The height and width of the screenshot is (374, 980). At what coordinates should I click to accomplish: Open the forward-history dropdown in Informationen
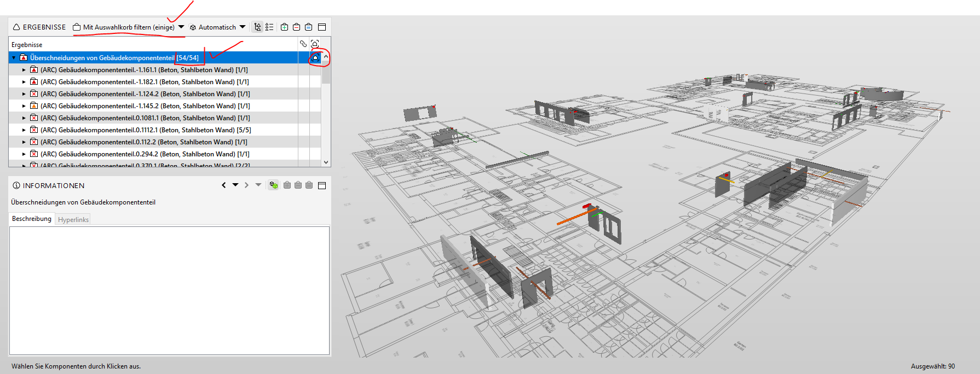tap(258, 185)
